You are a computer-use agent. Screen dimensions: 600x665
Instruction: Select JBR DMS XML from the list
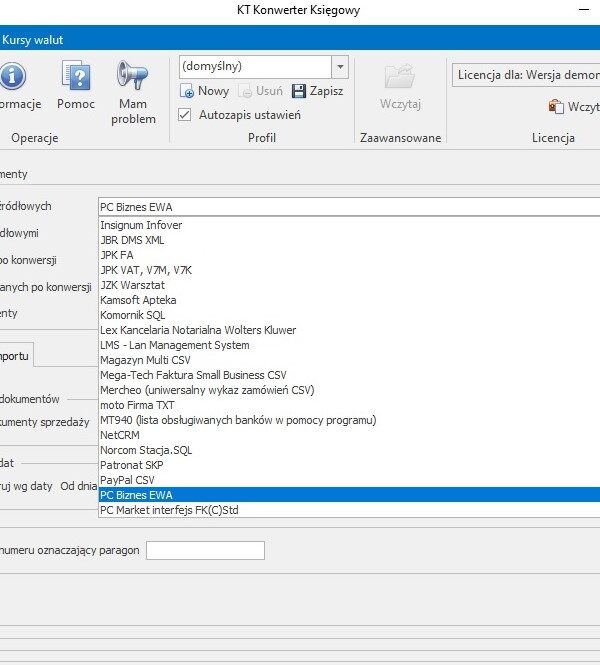click(350, 240)
